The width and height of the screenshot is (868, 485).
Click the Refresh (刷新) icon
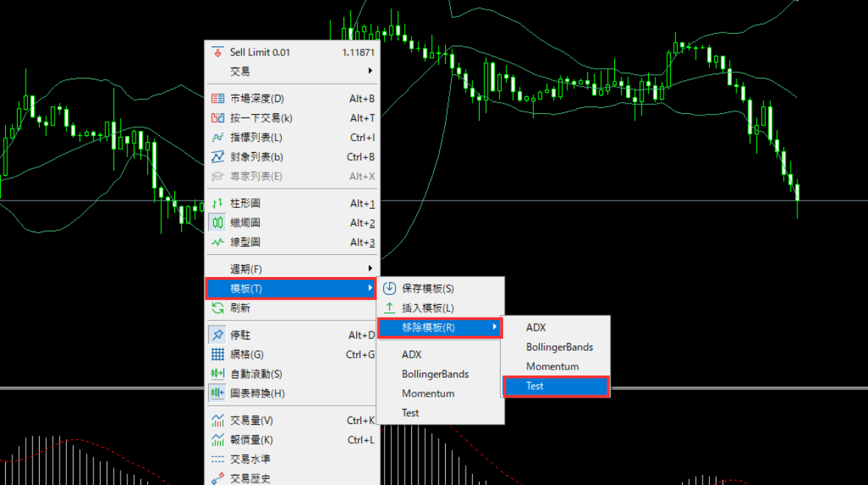(x=217, y=308)
